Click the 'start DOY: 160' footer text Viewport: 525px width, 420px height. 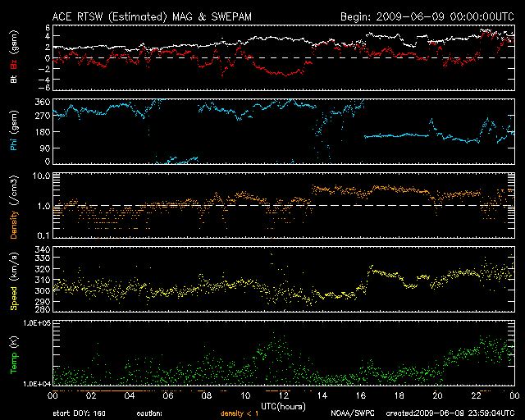80,413
